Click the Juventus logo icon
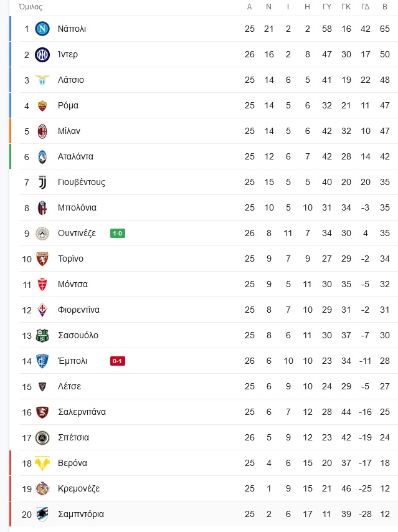The image size is (398, 532). click(42, 182)
